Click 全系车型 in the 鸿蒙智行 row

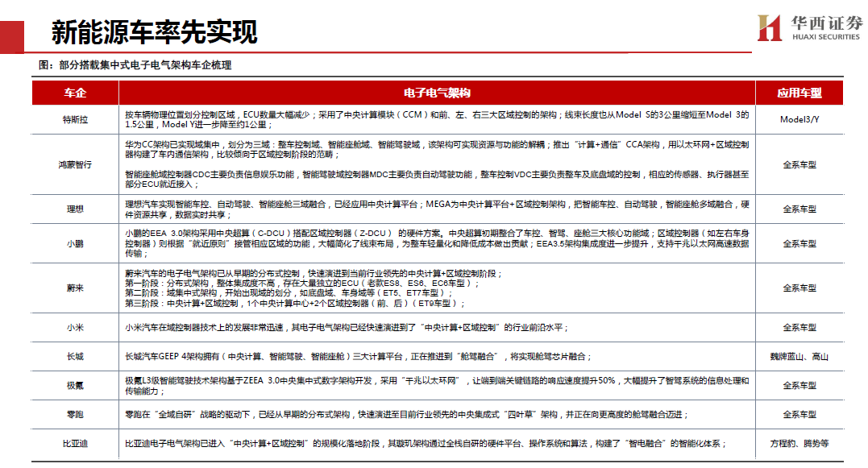(799, 164)
